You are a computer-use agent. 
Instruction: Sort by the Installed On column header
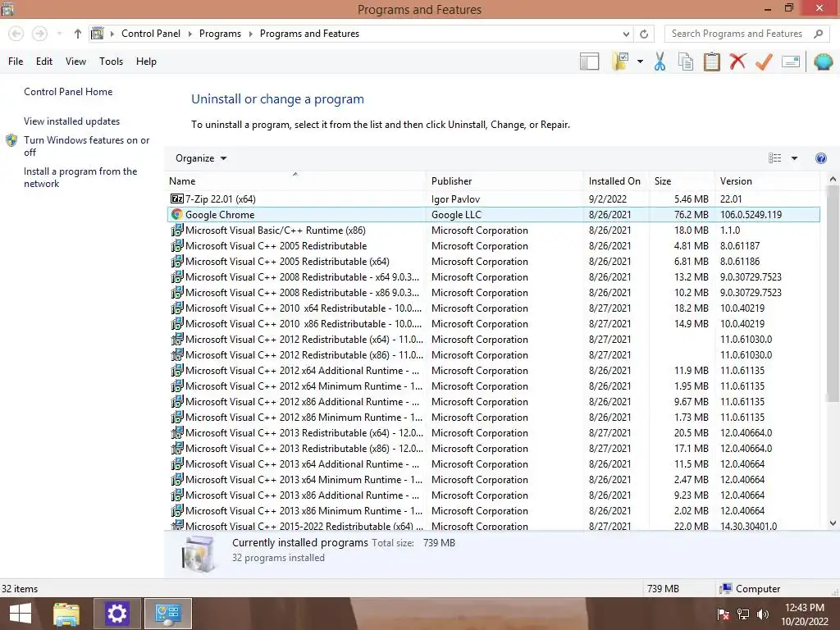[x=616, y=181]
